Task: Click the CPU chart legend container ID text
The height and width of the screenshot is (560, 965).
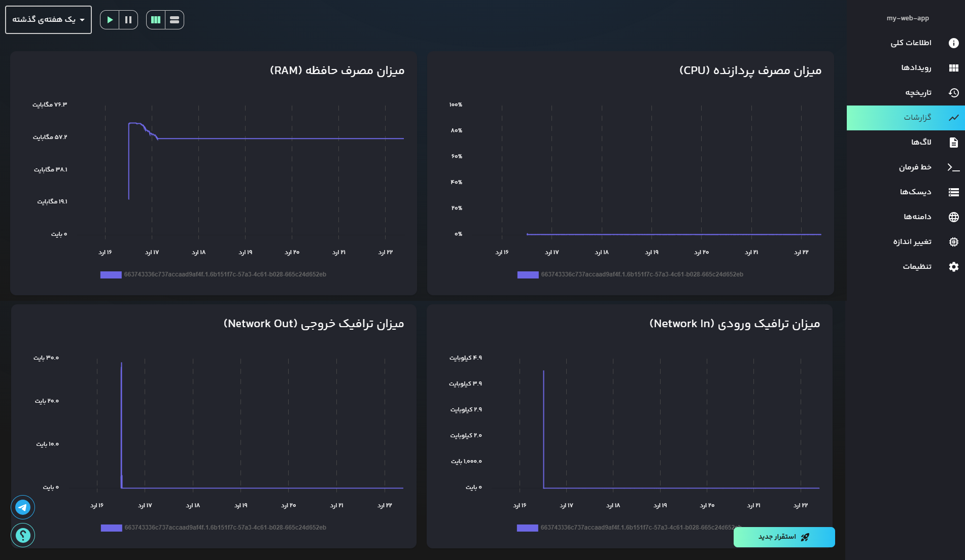Action: (642, 274)
